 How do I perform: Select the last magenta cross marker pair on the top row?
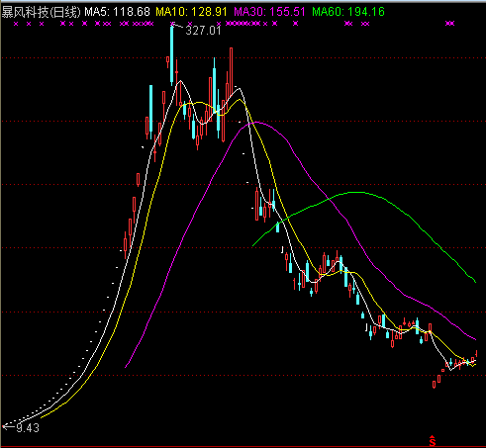pos(450,24)
